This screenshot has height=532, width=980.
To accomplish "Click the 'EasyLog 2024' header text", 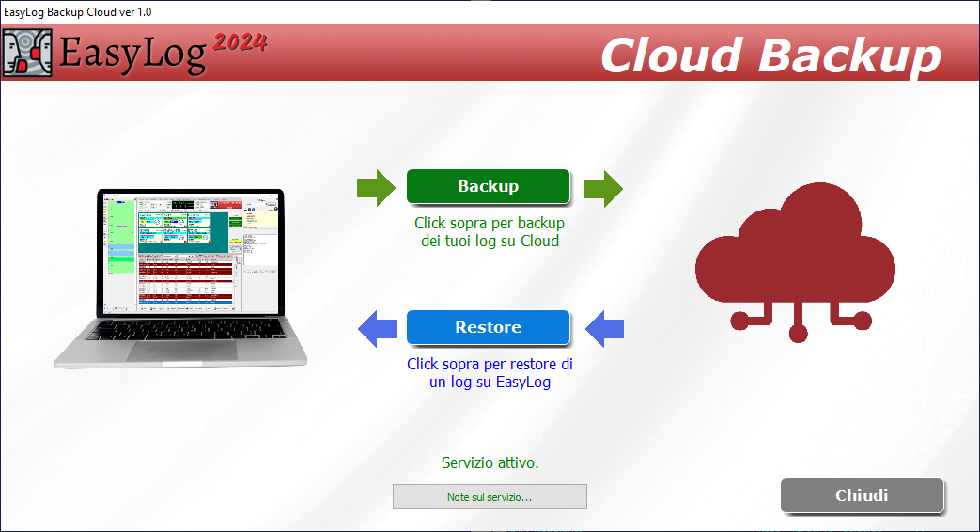I will 163,54.
